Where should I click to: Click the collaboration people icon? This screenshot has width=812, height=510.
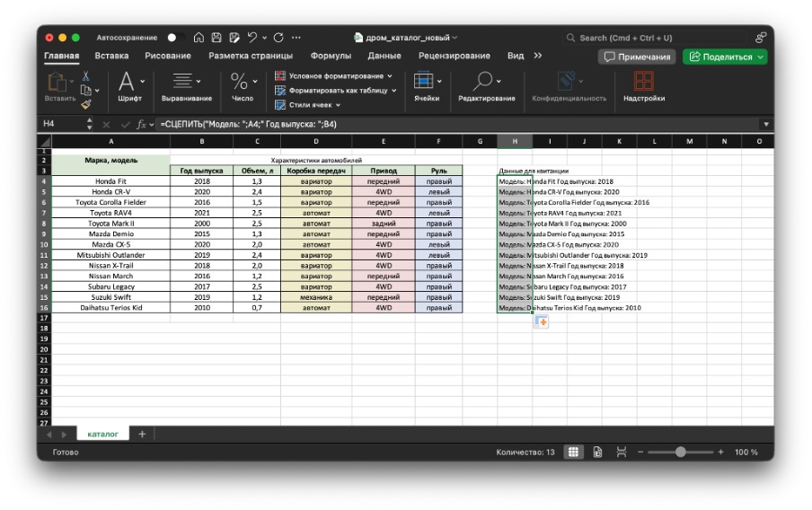(760, 38)
